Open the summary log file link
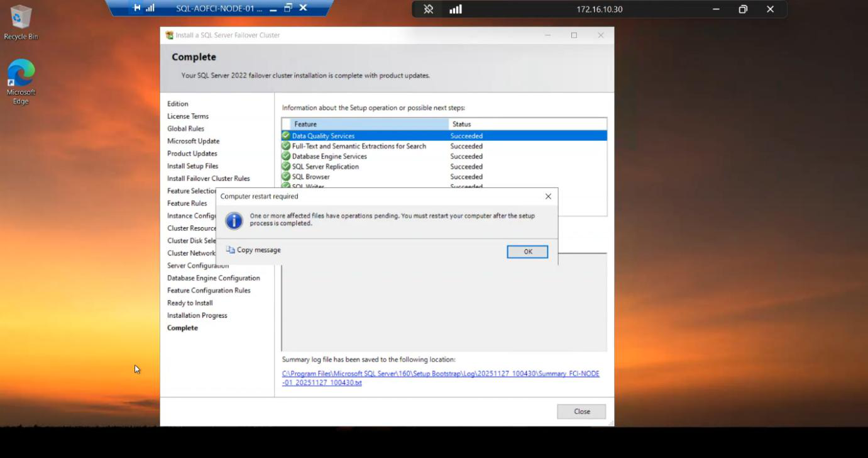Image resolution: width=868 pixels, height=458 pixels. point(441,378)
